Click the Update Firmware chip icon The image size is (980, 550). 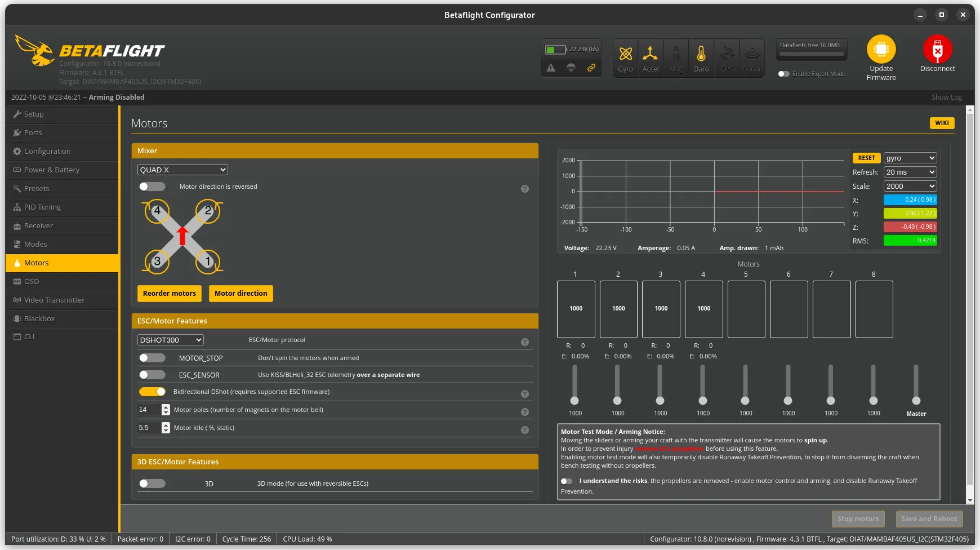(881, 49)
